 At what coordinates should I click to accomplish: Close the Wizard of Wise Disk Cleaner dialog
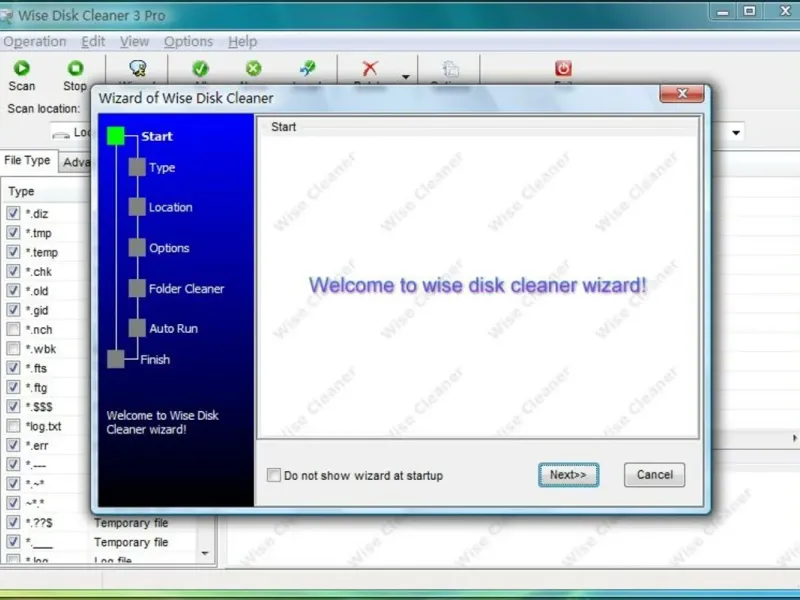682,93
